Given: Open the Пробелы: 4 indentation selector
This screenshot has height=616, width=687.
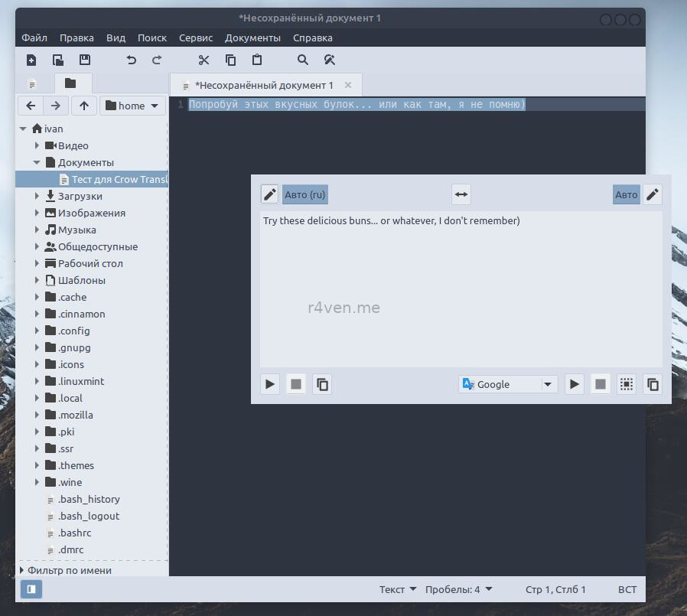Looking at the screenshot, I should 458,589.
